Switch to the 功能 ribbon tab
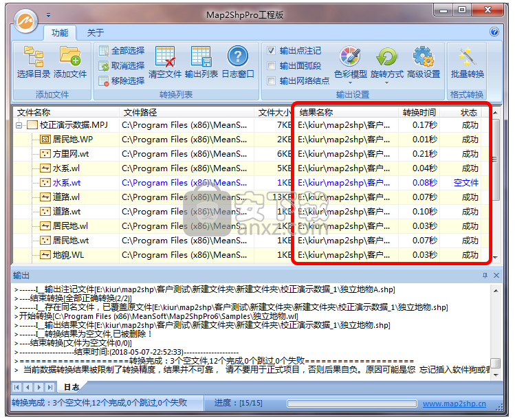The height and width of the screenshot is (420, 515). (x=60, y=33)
